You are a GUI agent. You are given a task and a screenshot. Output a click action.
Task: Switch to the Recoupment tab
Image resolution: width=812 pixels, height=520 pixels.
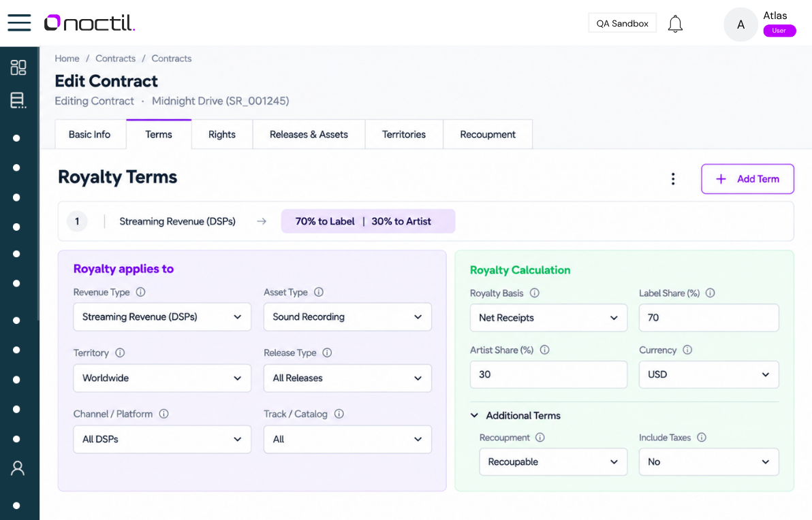(x=488, y=135)
